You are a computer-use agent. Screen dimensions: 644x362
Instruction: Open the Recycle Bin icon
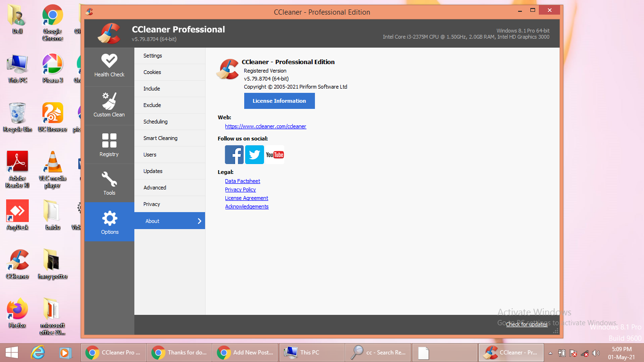[17, 117]
